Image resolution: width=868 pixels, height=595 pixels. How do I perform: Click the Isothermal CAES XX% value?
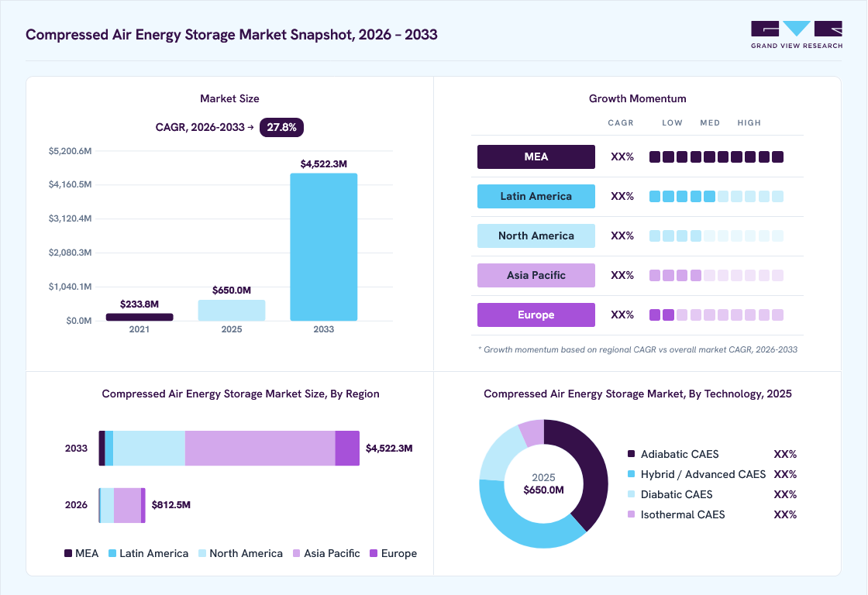pos(785,514)
